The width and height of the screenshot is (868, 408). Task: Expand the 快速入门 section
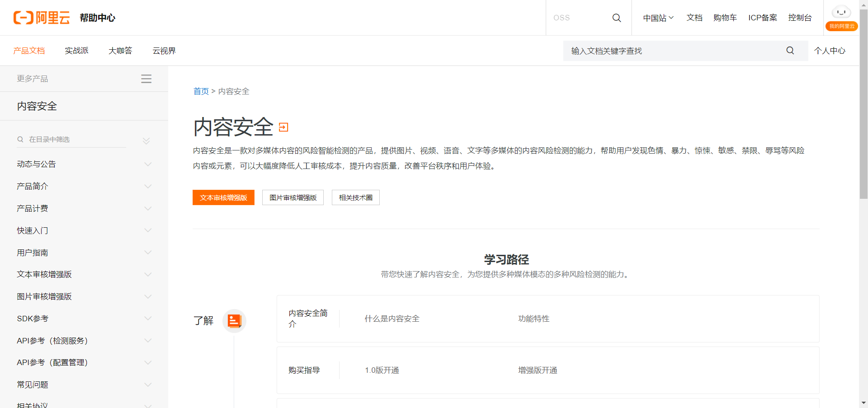(x=147, y=230)
